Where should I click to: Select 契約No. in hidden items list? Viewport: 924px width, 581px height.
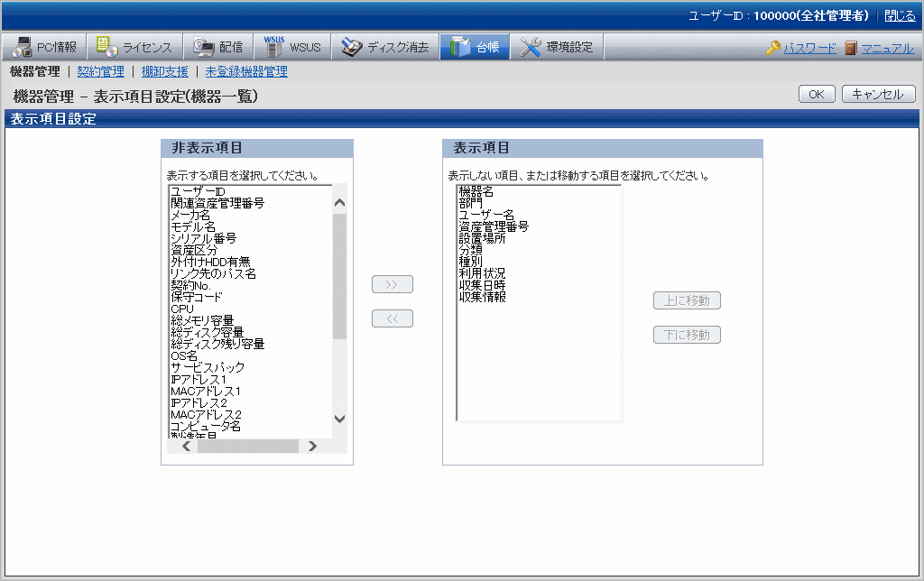(251, 285)
